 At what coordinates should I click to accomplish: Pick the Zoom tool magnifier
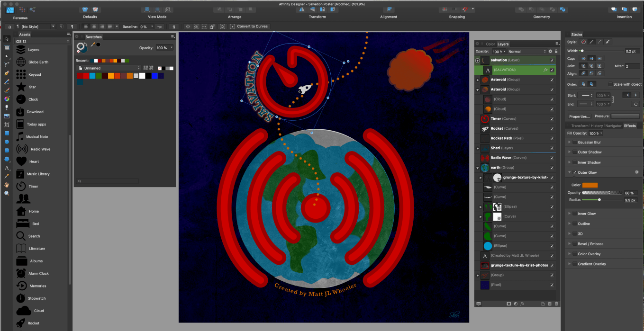tap(7, 193)
